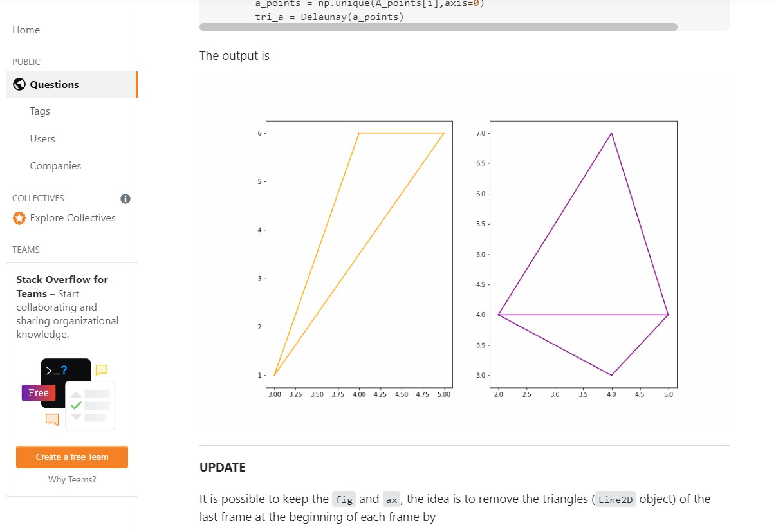Open the Companies section

click(55, 166)
